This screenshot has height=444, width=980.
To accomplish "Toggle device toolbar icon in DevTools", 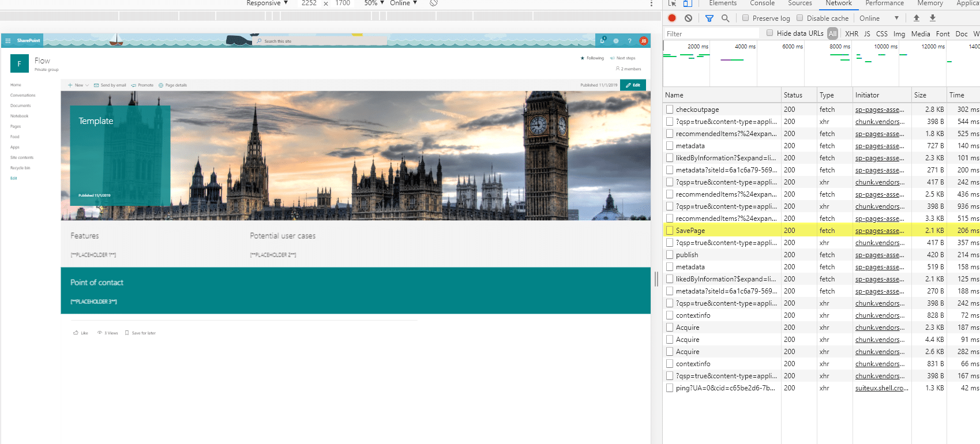I will pos(688,3).
